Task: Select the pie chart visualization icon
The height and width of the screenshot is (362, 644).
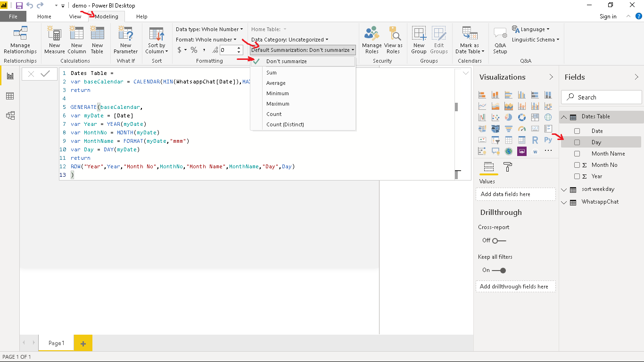Action: click(x=508, y=117)
